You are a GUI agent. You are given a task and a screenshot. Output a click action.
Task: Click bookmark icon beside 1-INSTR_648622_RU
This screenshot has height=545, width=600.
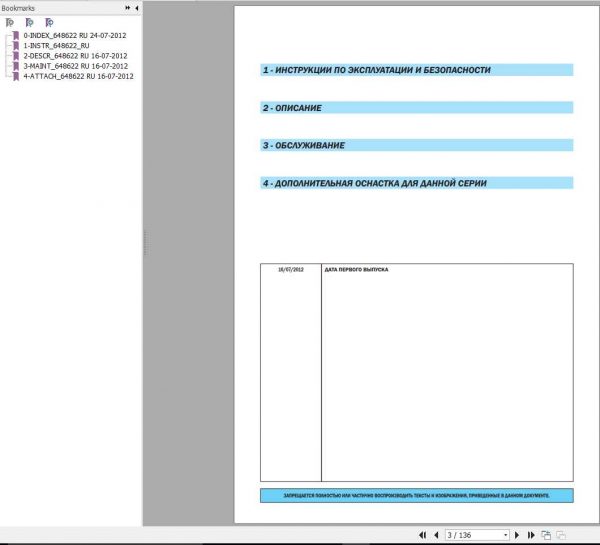(x=16, y=46)
